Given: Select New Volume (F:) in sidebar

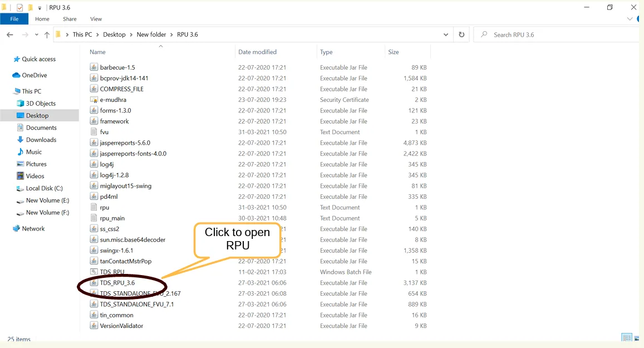Looking at the screenshot, I should point(48,212).
